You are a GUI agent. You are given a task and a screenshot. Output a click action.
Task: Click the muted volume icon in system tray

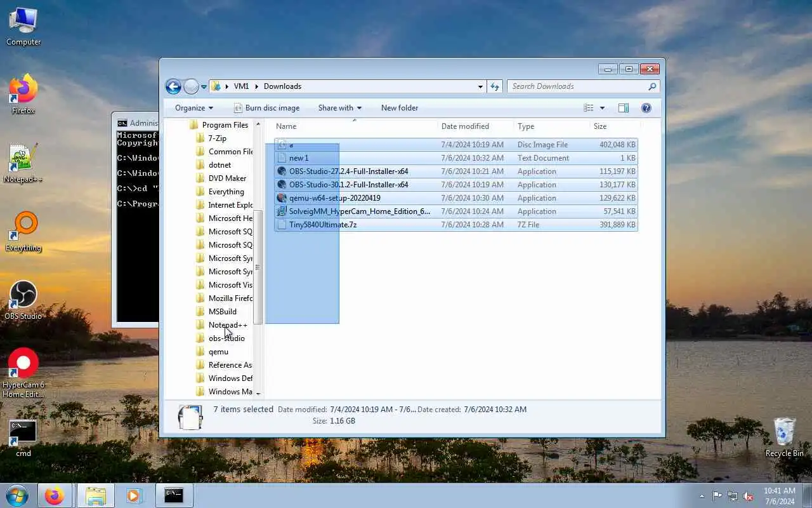tap(749, 496)
